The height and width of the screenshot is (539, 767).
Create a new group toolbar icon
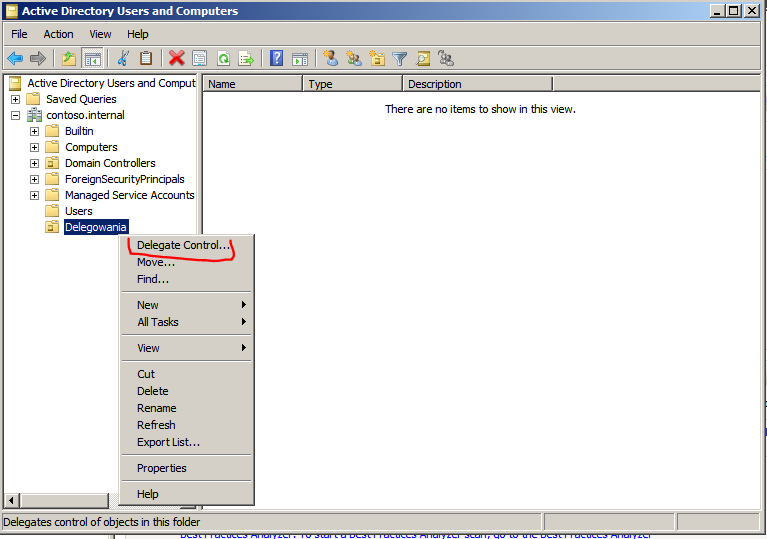tap(354, 59)
